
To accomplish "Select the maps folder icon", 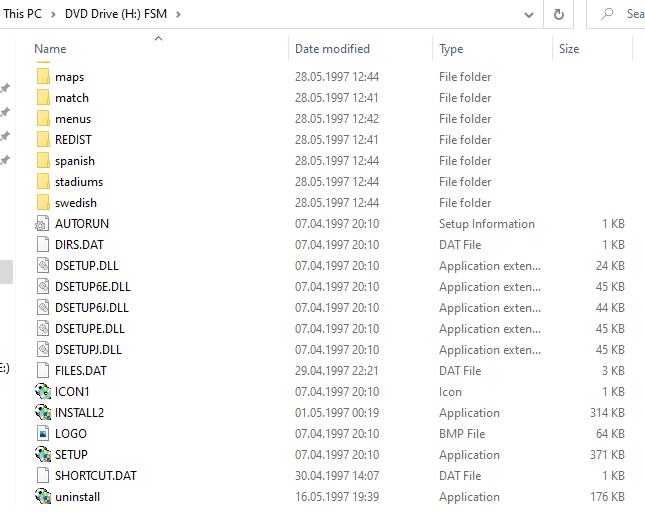I will [x=42, y=77].
